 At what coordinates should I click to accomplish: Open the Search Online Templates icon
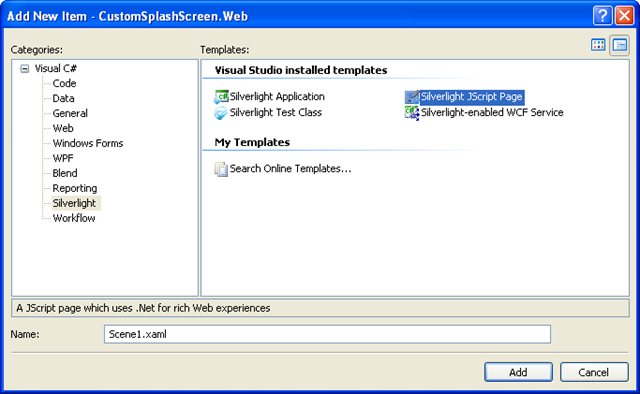(221, 169)
